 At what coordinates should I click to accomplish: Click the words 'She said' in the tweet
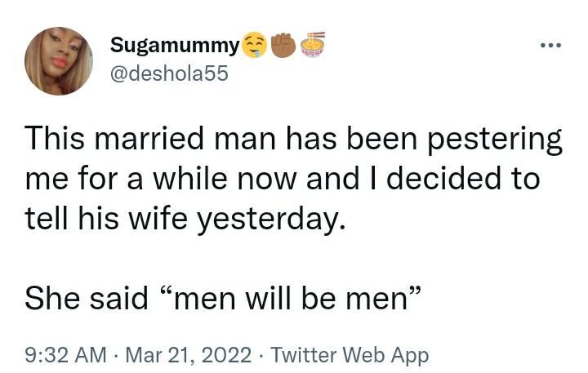coord(87,298)
